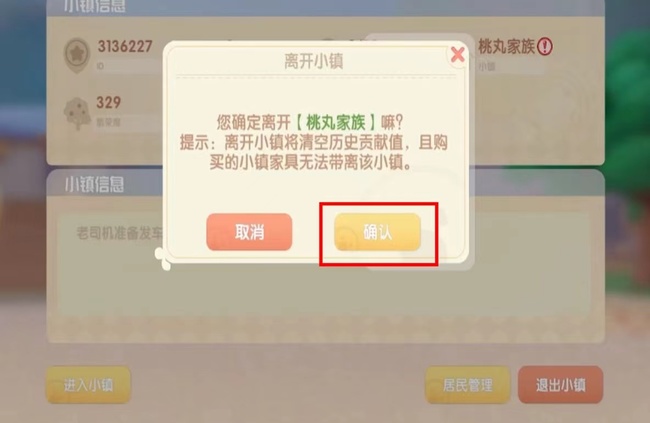Click the green 桃丸家族 text in the dialog
The image size is (650, 423).
[336, 122]
